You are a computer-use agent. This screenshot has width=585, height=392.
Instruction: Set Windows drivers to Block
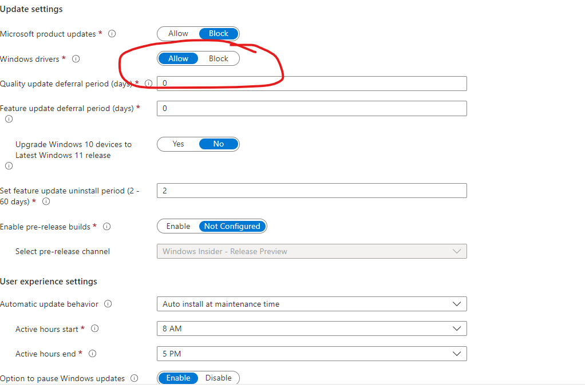[x=218, y=58]
